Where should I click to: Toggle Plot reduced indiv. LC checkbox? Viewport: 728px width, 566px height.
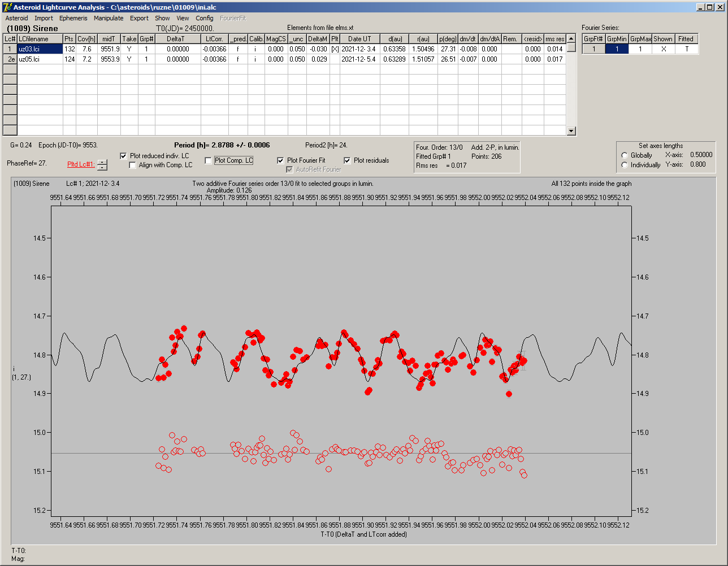[x=124, y=156]
